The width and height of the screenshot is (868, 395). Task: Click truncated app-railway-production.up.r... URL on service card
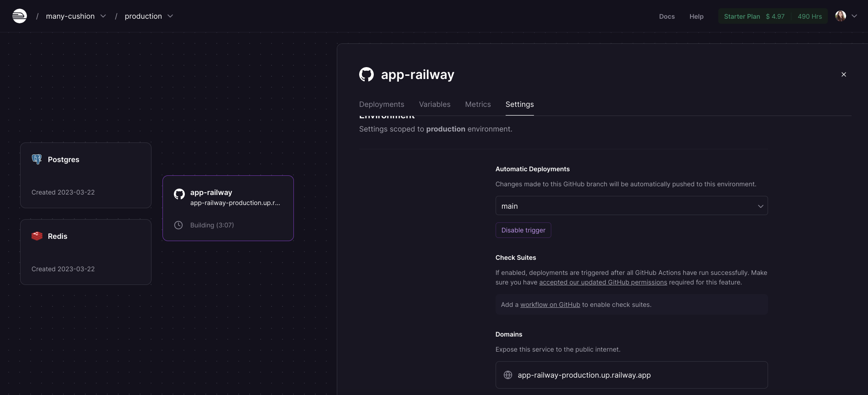[x=235, y=203]
